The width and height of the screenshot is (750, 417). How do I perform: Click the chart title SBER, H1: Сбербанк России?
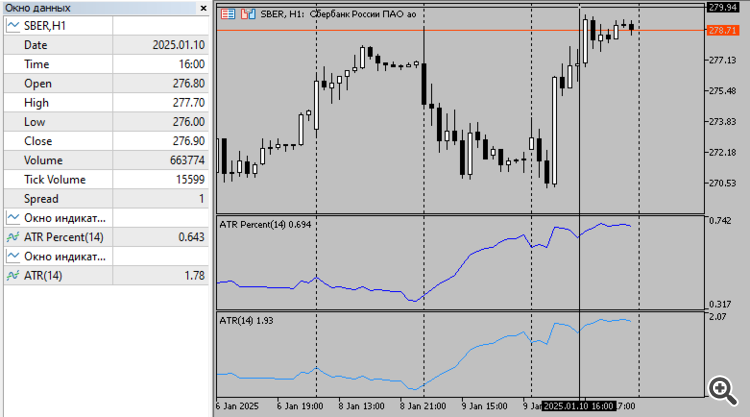[x=338, y=14]
